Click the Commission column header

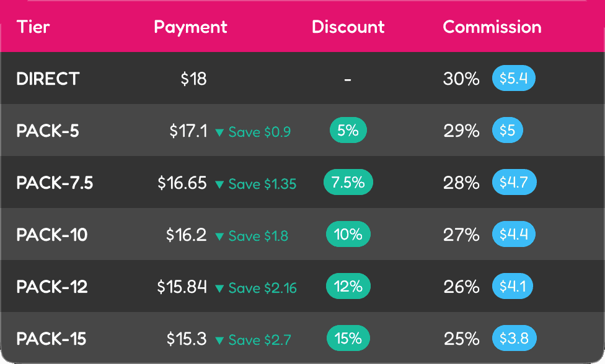[492, 27]
